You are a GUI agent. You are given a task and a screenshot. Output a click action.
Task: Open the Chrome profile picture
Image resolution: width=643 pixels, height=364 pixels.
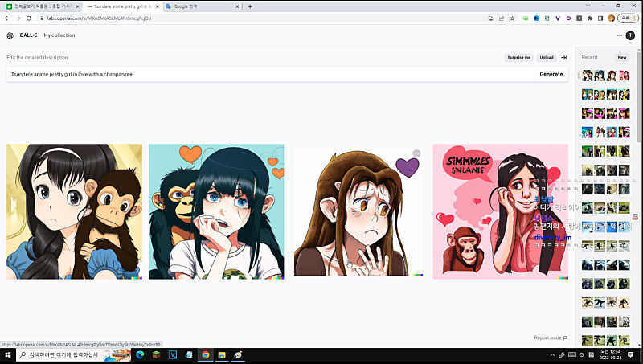611,18
